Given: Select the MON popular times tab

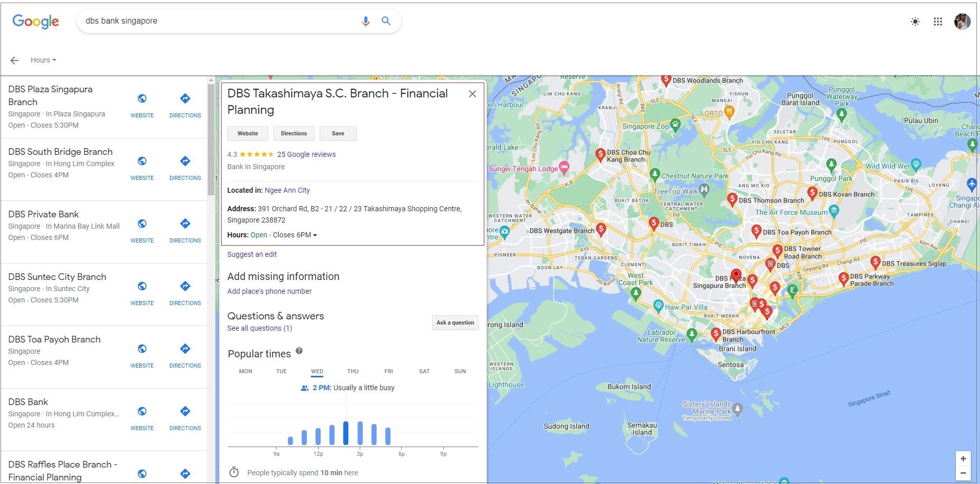Looking at the screenshot, I should [246, 371].
